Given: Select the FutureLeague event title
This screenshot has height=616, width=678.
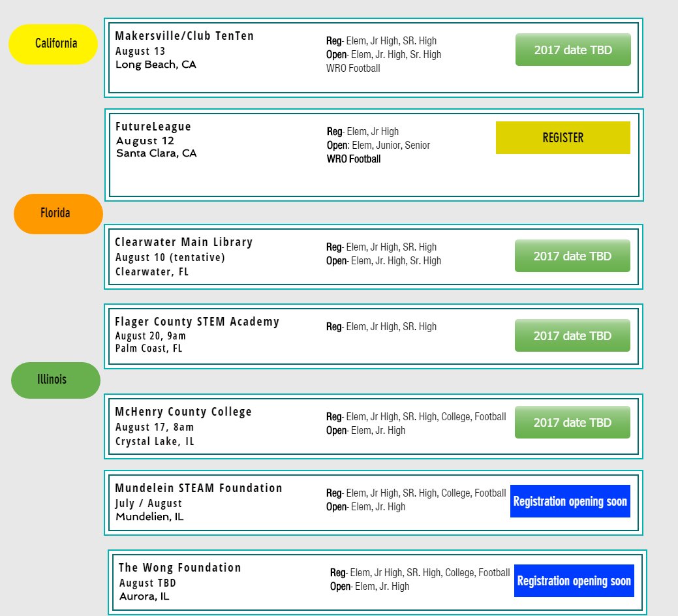Looking at the screenshot, I should [153, 127].
